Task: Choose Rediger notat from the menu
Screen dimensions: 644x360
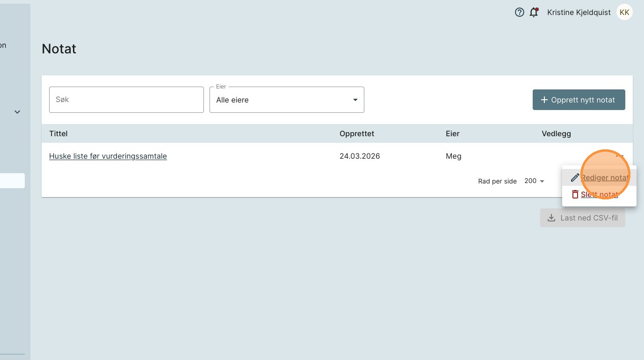Action: 604,178
